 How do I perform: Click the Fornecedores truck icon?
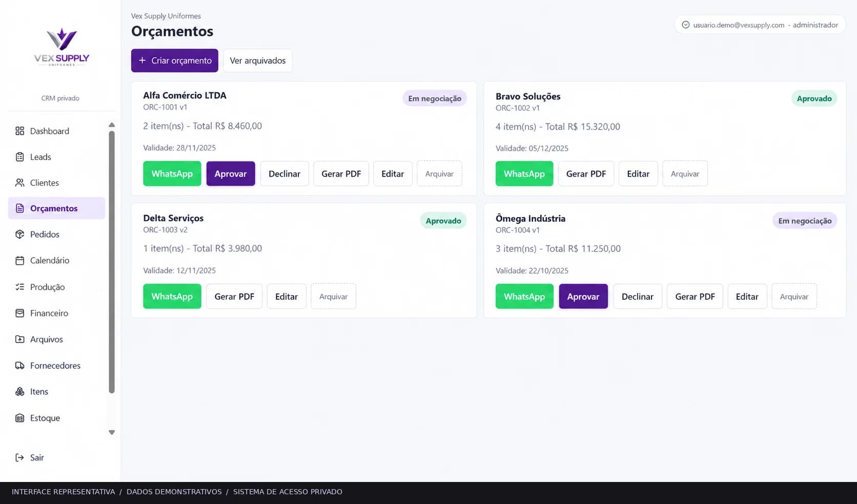(20, 366)
